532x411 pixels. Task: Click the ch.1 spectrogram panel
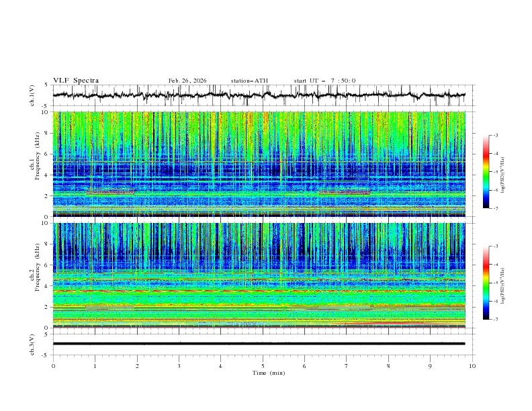259,164
